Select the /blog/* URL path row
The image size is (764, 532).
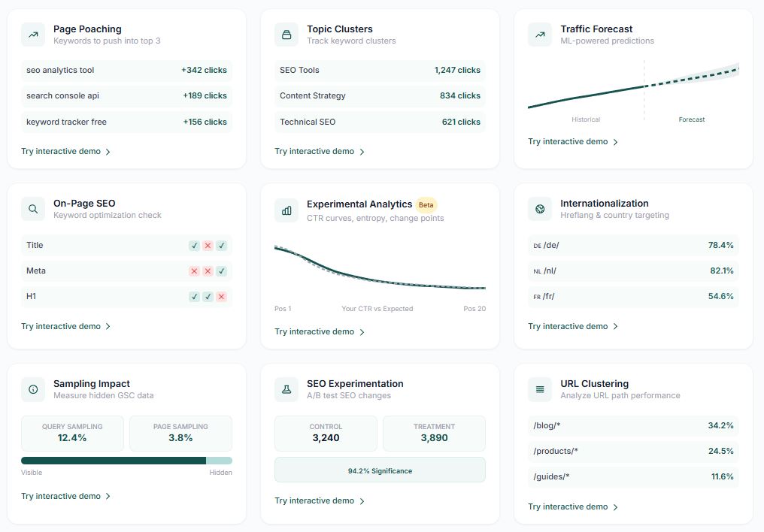633,425
